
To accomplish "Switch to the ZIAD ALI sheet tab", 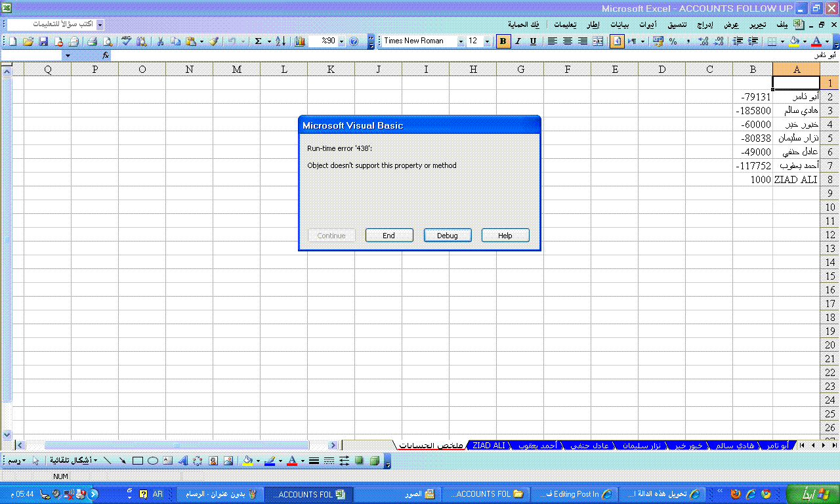I will point(489,446).
